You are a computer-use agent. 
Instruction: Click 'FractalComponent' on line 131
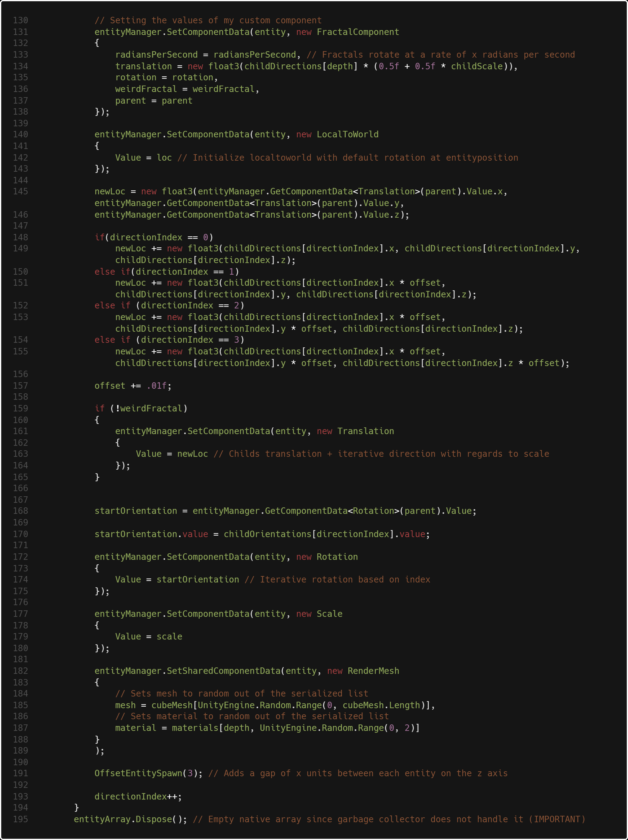pyautogui.click(x=358, y=32)
